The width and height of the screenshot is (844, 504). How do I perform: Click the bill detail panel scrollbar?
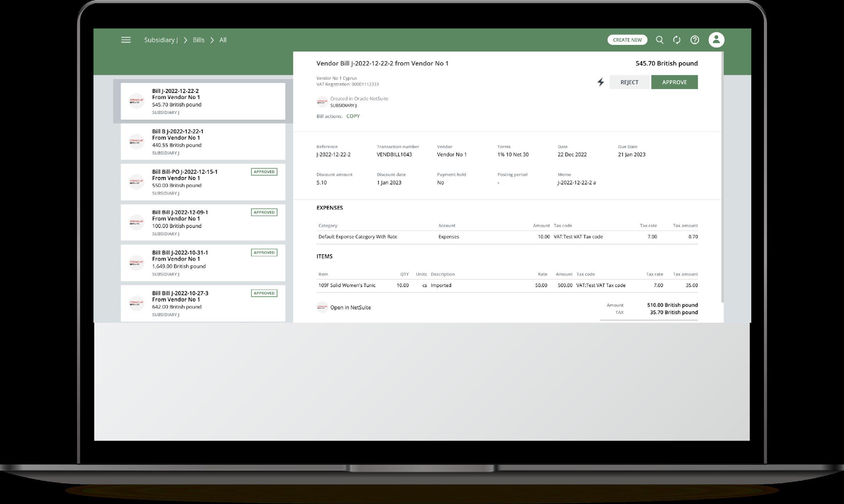[x=722, y=178]
